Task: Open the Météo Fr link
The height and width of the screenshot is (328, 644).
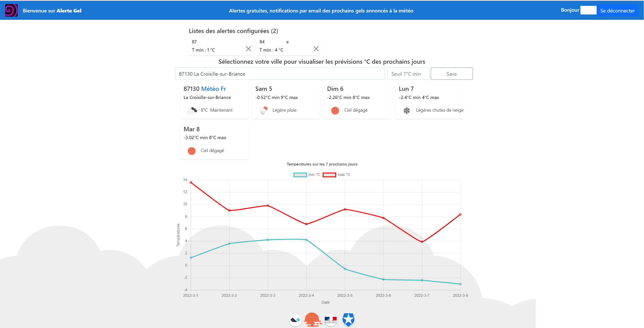Action: click(x=213, y=89)
